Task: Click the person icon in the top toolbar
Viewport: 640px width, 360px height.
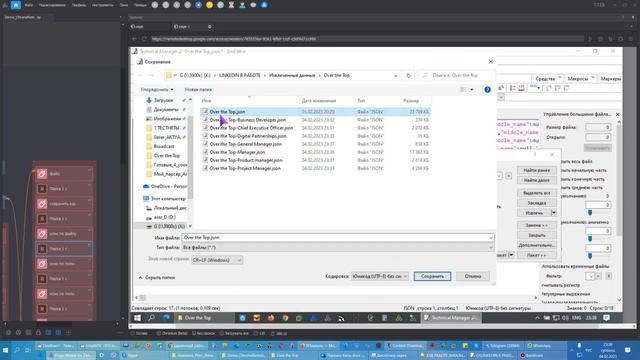Action: [x=242, y=5]
